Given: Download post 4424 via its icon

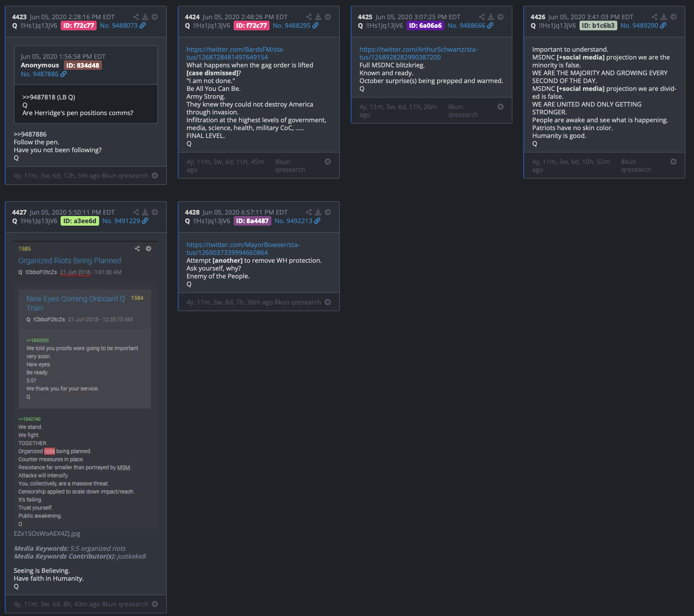Looking at the screenshot, I should (318, 17).
